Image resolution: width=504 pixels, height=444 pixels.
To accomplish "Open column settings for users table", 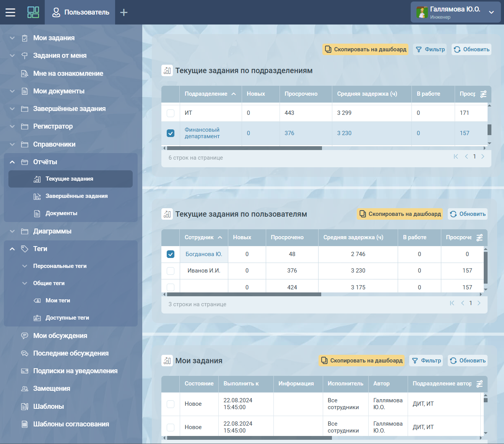I will (480, 238).
